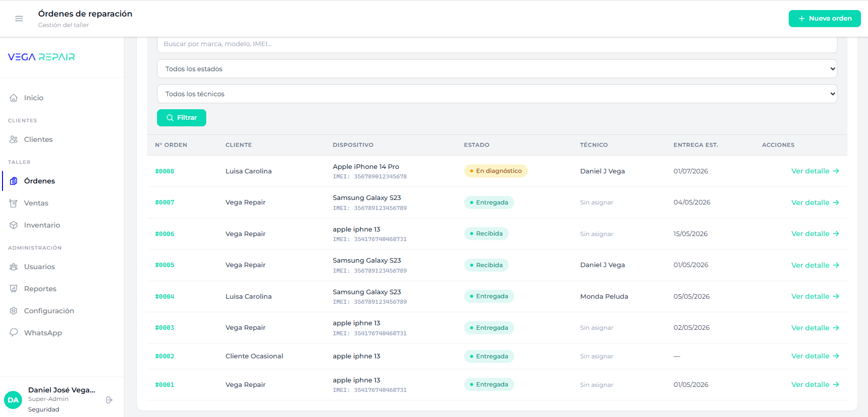Click the WhatsApp chat bubble icon
The height and width of the screenshot is (417, 868).
(14, 332)
